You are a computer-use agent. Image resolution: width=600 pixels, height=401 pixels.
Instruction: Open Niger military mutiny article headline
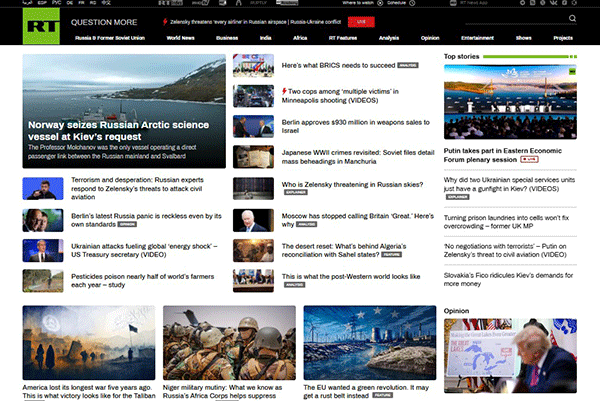(x=222, y=391)
